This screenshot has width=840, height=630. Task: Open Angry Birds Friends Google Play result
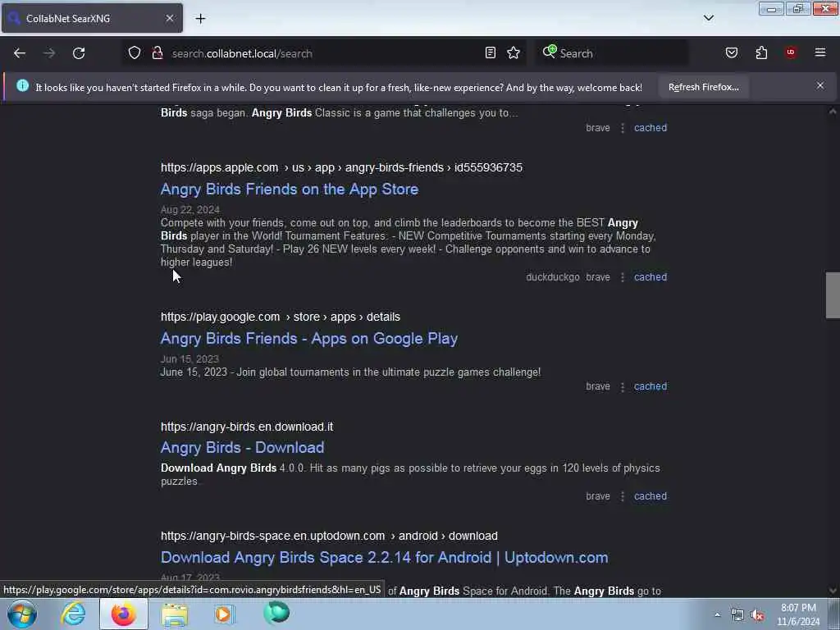tap(309, 339)
